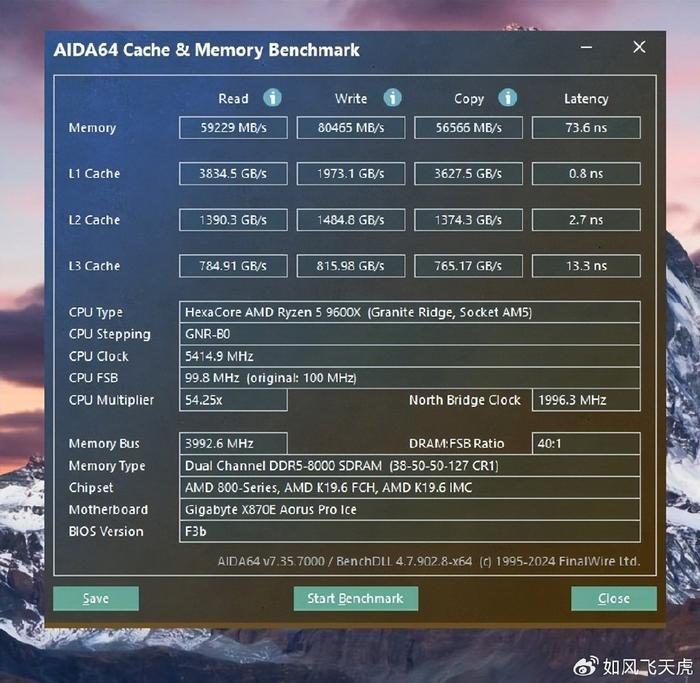This screenshot has width=700, height=683.
Task: Select L3 Cache Latency 13.3 ns
Action: click(586, 266)
